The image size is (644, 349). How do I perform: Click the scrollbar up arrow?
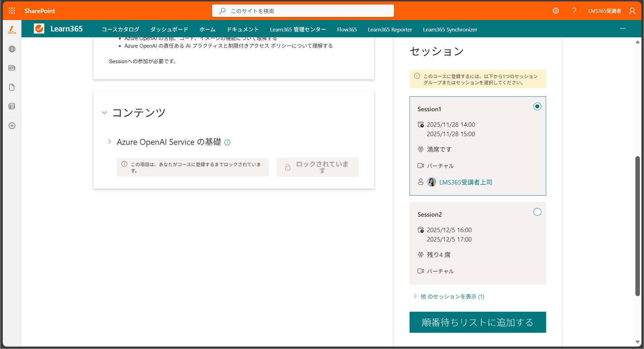coord(637,42)
